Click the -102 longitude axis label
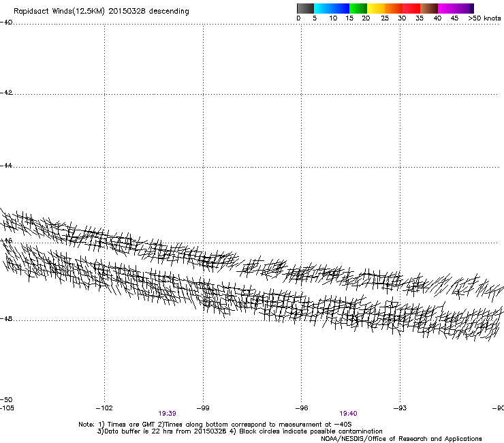The width and height of the screenshot is (504, 443). (104, 408)
